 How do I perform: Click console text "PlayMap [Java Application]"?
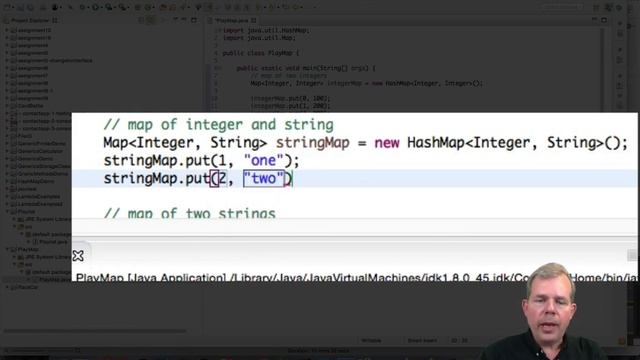(151, 277)
